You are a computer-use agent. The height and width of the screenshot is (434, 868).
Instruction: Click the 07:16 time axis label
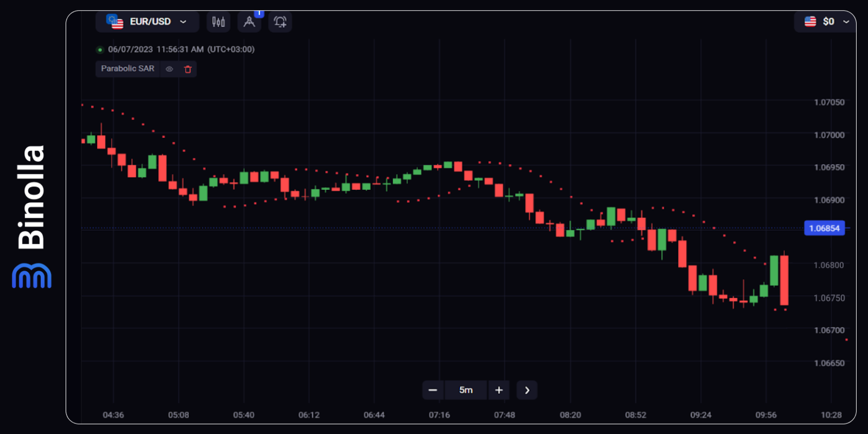coord(440,415)
